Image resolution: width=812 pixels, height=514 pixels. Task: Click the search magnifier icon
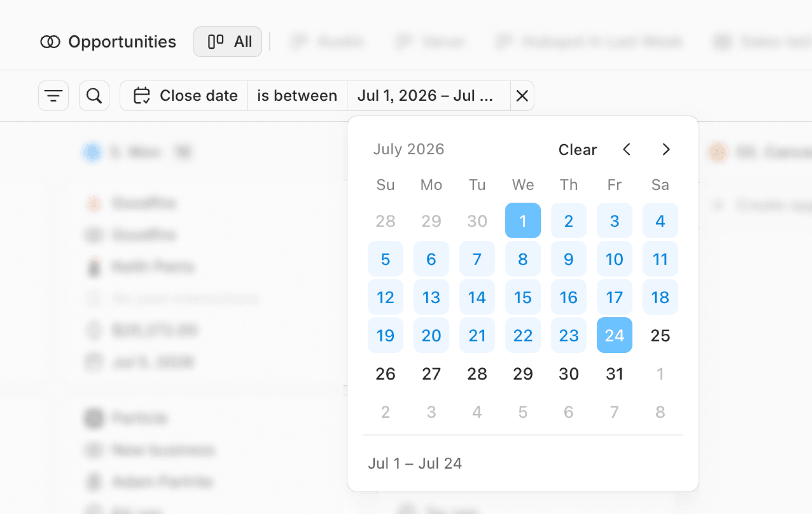94,96
